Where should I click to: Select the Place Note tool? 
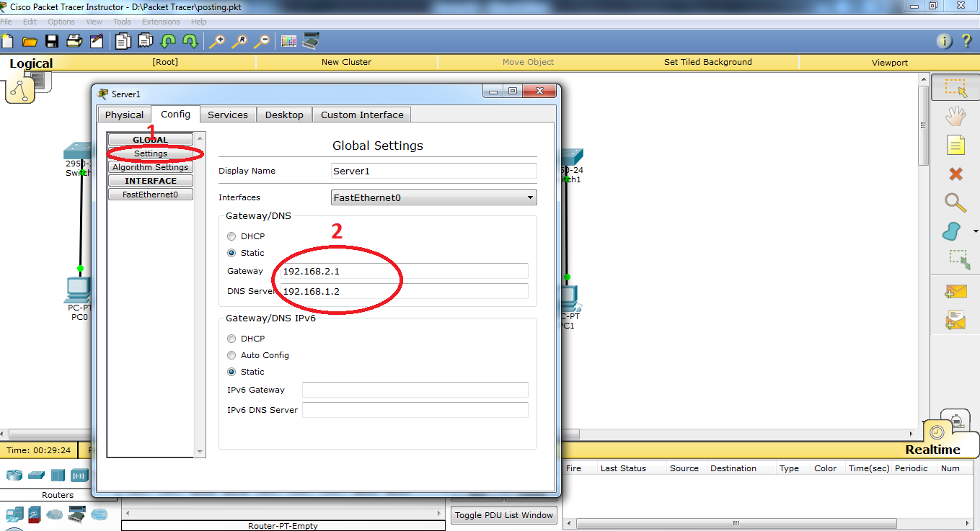(955, 145)
